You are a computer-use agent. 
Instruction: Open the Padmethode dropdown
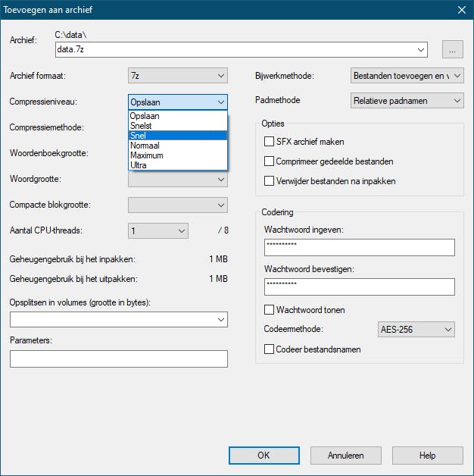tap(407, 100)
